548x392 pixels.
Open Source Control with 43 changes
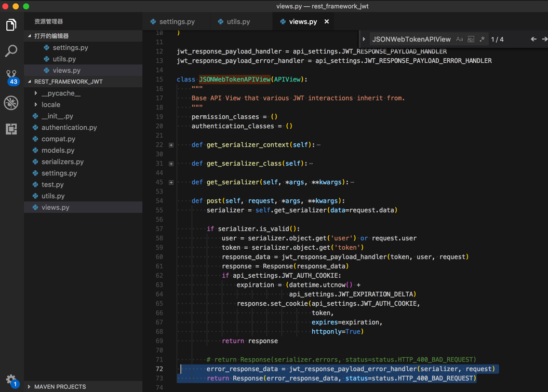11,77
